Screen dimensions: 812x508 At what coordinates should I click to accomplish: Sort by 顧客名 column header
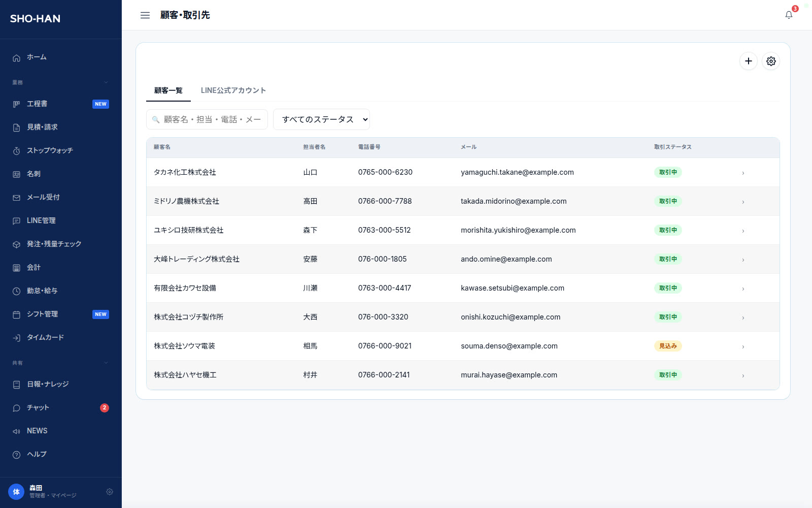coord(162,147)
